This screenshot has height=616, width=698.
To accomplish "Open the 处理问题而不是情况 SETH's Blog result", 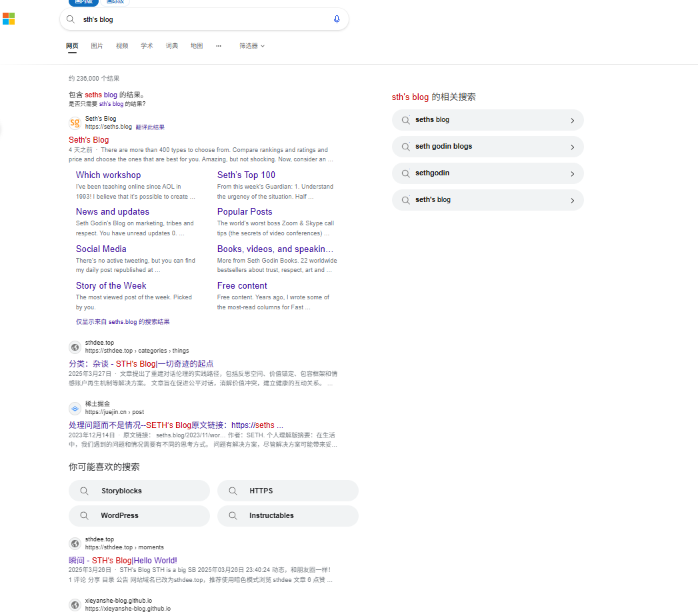I will click(176, 425).
